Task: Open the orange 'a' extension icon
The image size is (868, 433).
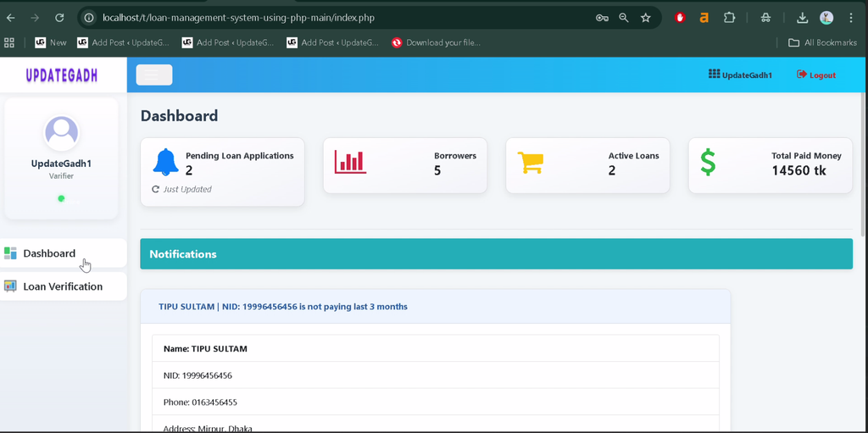Action: (x=704, y=18)
